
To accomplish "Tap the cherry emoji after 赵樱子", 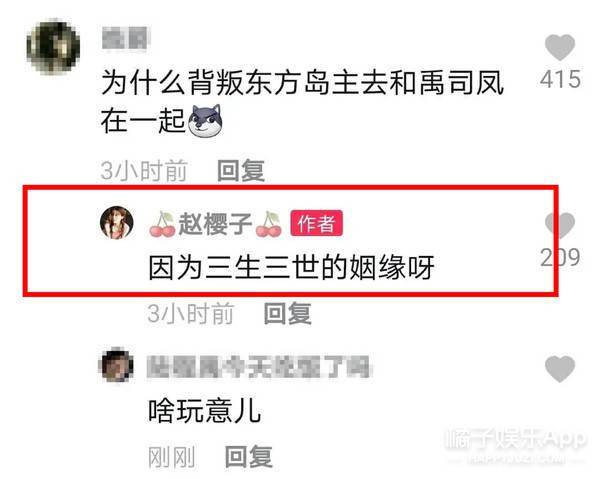I will click(x=269, y=224).
